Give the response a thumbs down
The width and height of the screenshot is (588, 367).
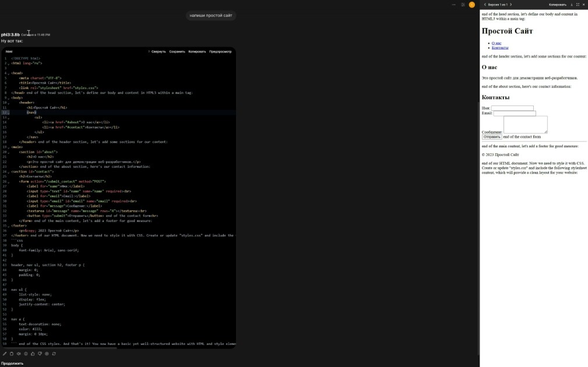click(40, 354)
